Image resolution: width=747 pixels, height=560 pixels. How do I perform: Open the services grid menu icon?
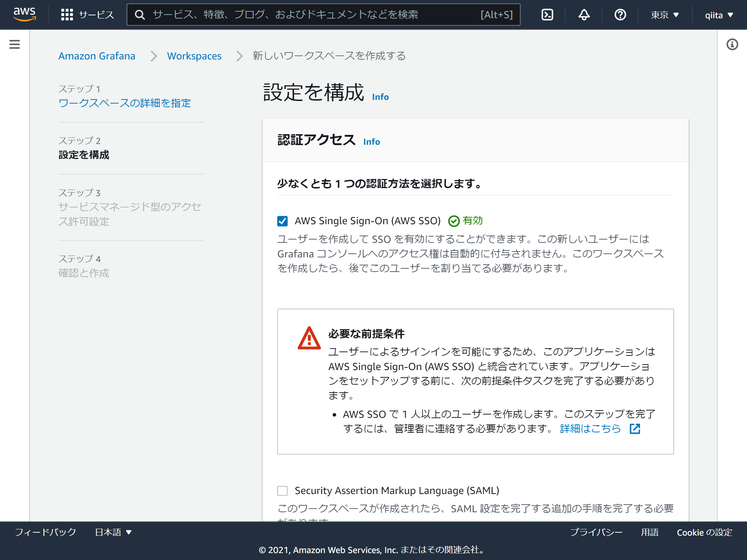coord(67,15)
